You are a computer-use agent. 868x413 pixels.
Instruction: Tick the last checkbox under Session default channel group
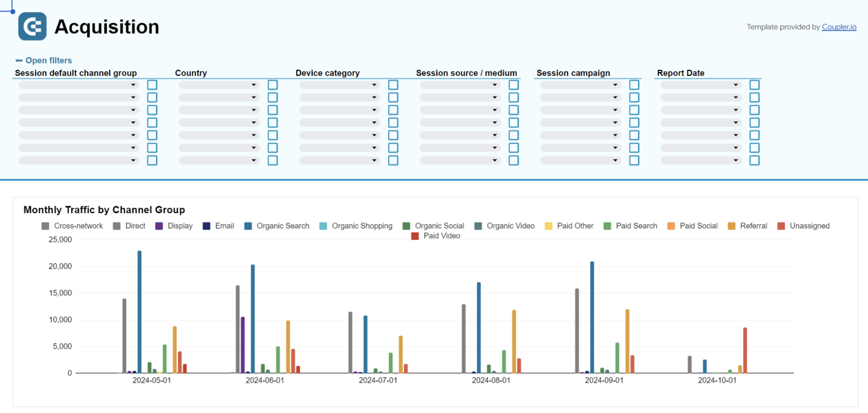click(x=152, y=160)
